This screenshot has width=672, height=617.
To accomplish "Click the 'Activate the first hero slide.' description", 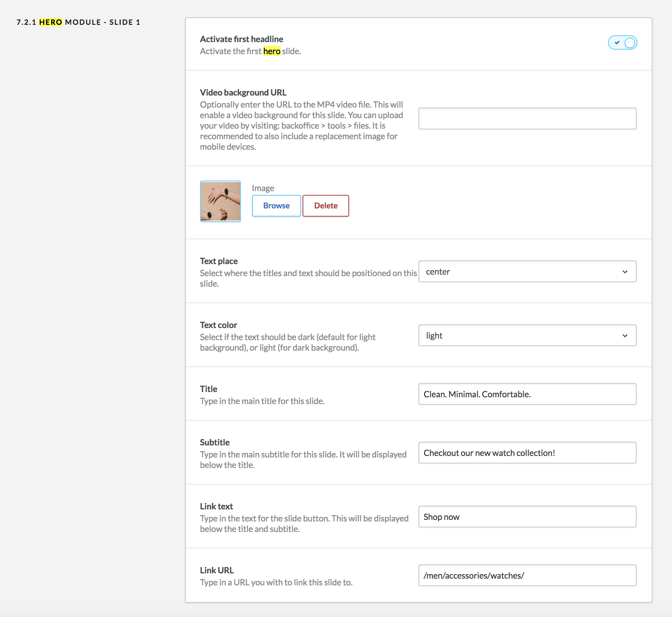I will pos(250,51).
